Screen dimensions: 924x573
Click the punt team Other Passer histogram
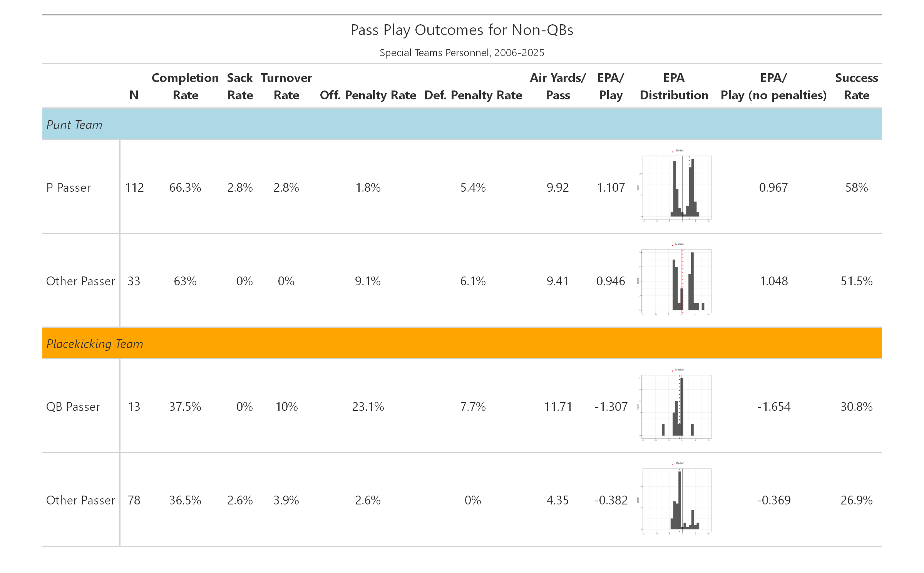(x=676, y=281)
